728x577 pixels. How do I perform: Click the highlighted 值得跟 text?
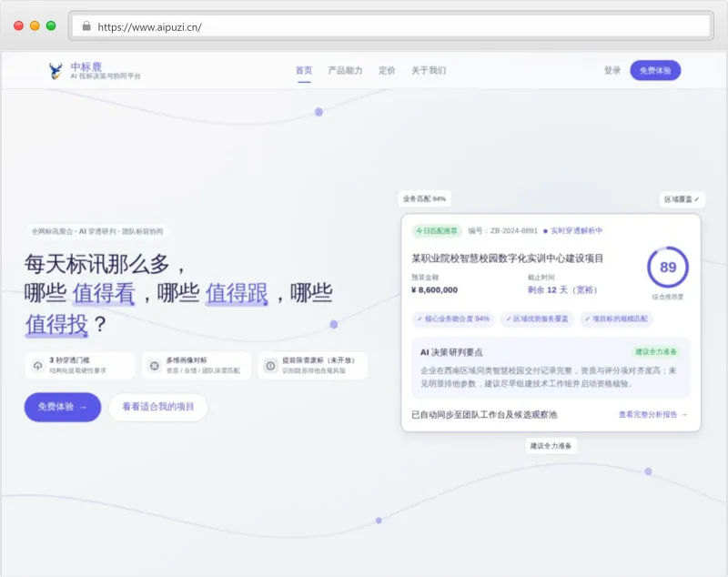click(237, 294)
